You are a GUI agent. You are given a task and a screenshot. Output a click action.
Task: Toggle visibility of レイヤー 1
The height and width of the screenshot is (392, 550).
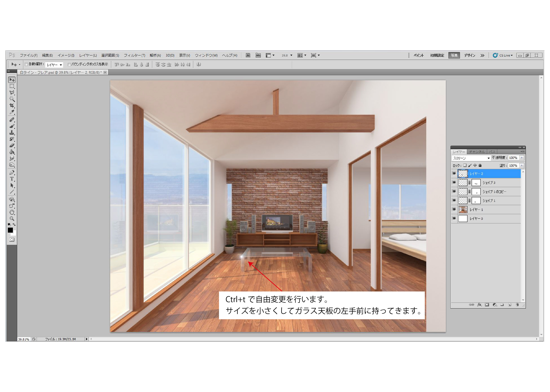coord(454,209)
